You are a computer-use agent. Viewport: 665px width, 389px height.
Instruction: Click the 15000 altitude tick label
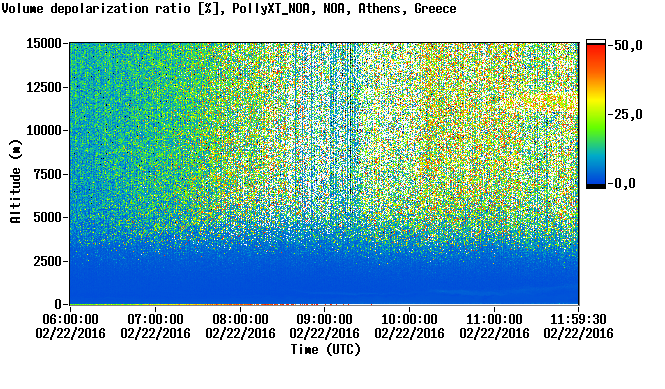click(44, 43)
